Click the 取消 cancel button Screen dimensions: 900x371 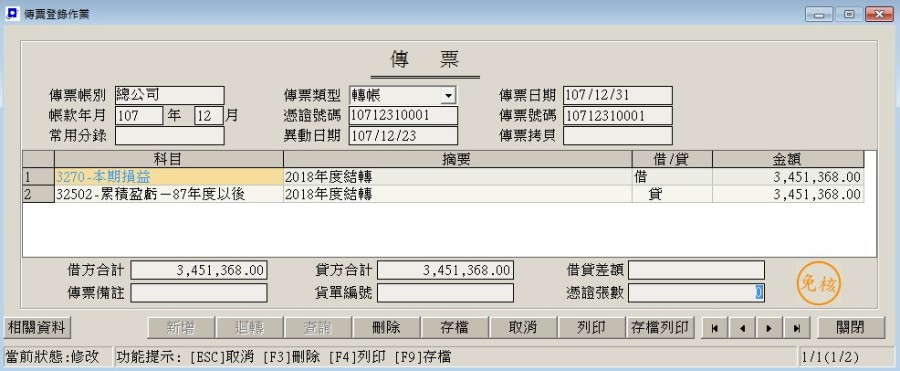pyautogui.click(x=523, y=328)
